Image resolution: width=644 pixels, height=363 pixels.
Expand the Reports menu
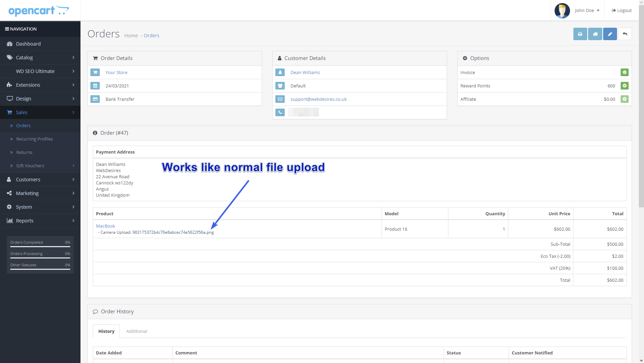coord(40,221)
